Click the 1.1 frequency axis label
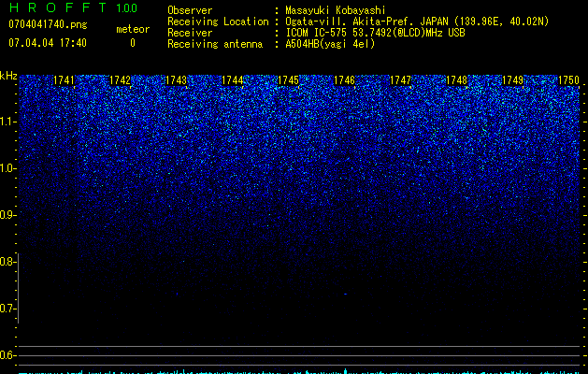Screen dimensions: 588x374 coord(8,122)
